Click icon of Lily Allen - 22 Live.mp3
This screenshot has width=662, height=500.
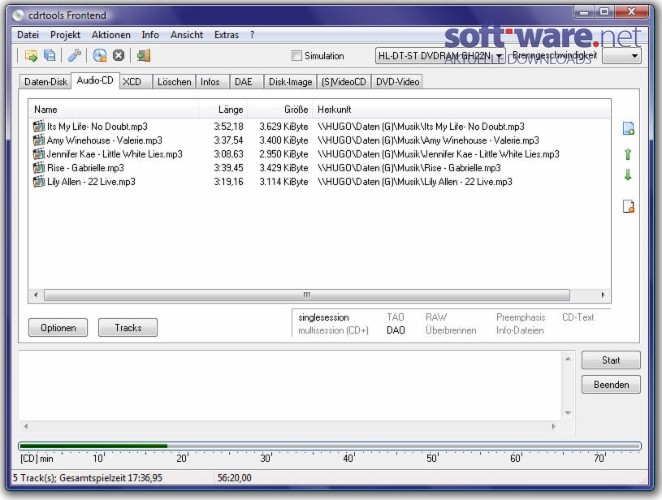39,182
